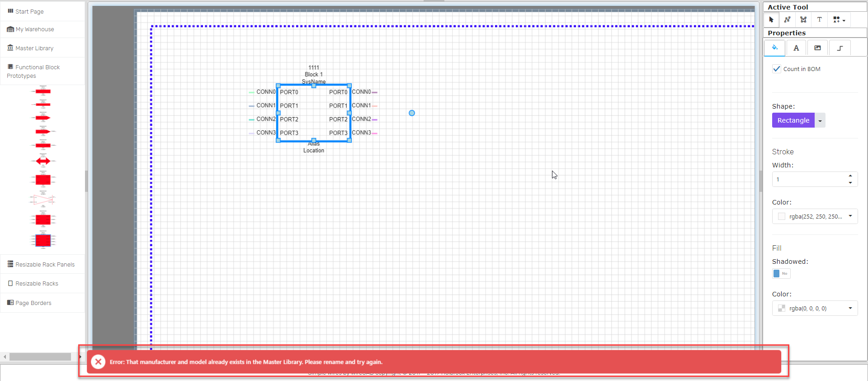Open My Warehouse
Screen dimensions: 868x381
42,29
